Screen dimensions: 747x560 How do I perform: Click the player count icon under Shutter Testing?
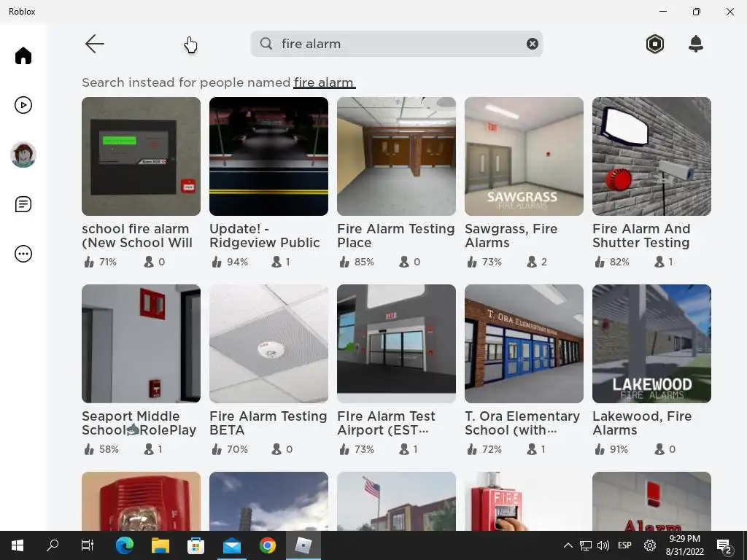(659, 262)
